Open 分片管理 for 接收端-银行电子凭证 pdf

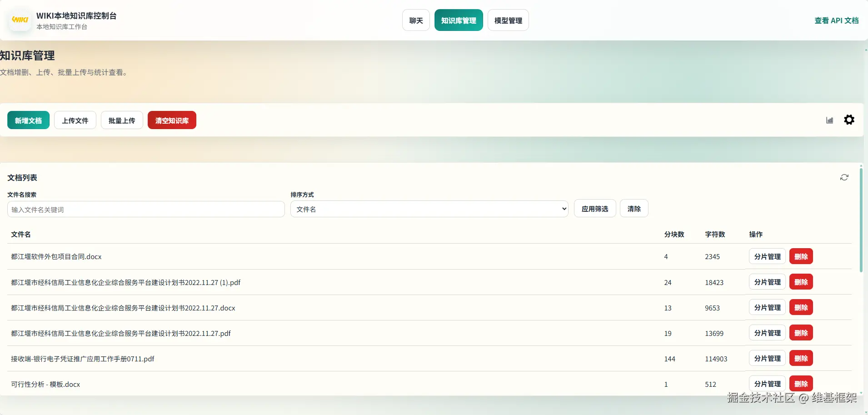pyautogui.click(x=767, y=358)
